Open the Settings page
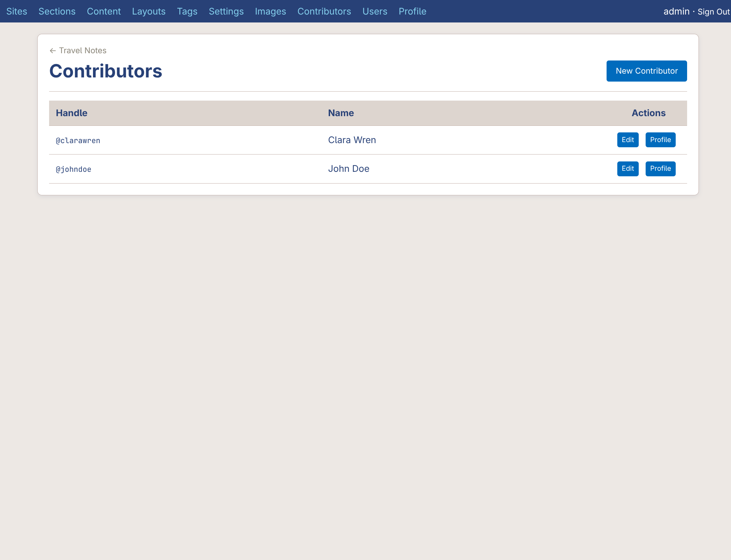 coord(226,11)
